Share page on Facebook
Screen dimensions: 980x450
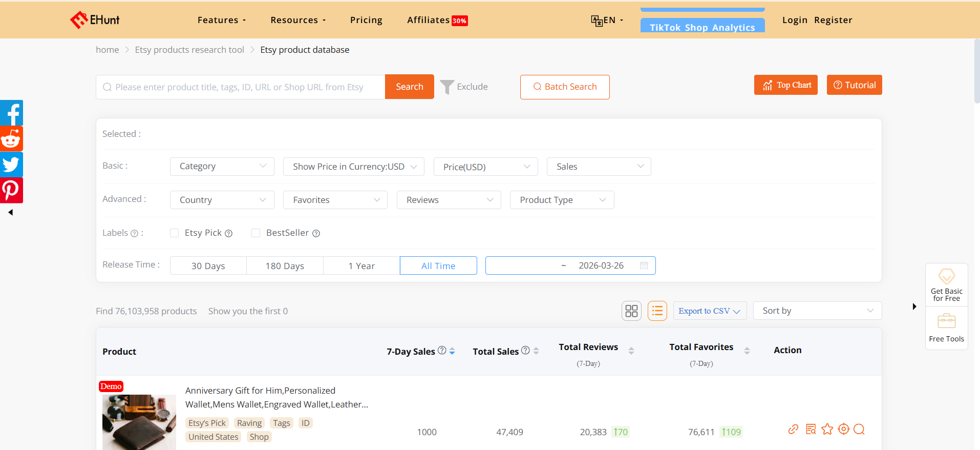tap(11, 113)
